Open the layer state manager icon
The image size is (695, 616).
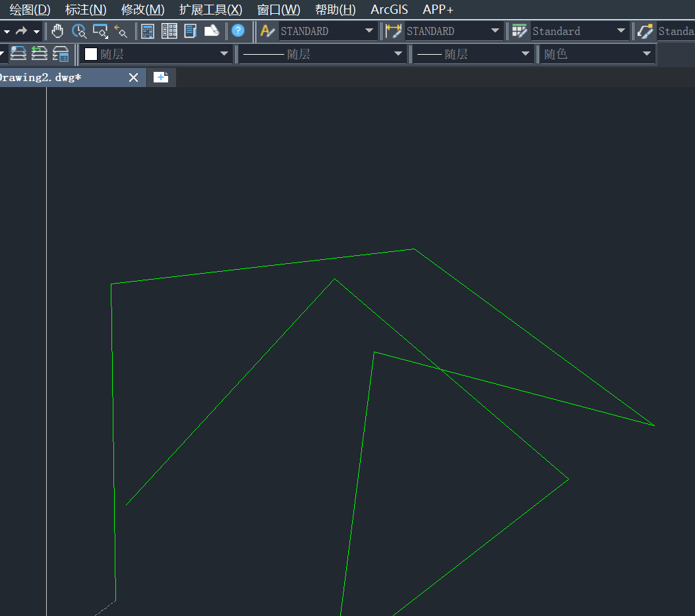(x=61, y=53)
